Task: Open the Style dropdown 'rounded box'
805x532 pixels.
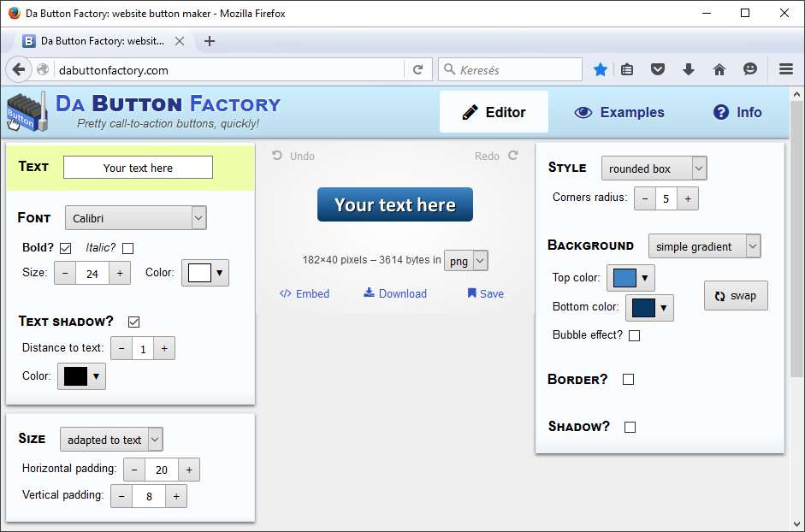Action: (654, 168)
